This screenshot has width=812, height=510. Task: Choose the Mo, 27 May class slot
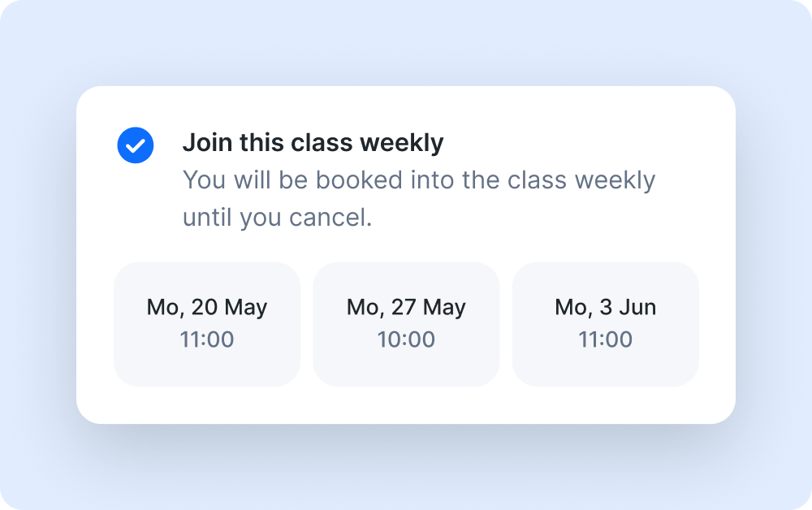click(405, 323)
